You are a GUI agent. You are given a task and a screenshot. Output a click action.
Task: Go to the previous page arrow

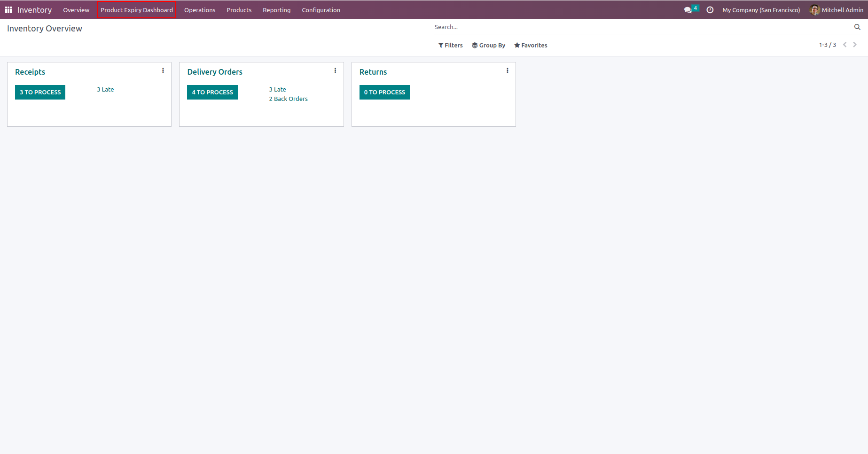pyautogui.click(x=845, y=45)
